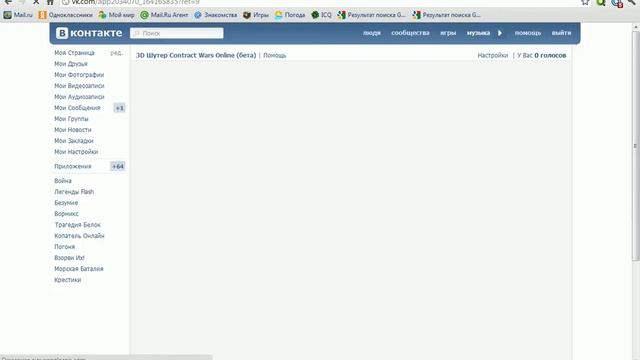Open app Настройки link
Image resolution: width=640 pixels, height=360 pixels.
tap(493, 55)
